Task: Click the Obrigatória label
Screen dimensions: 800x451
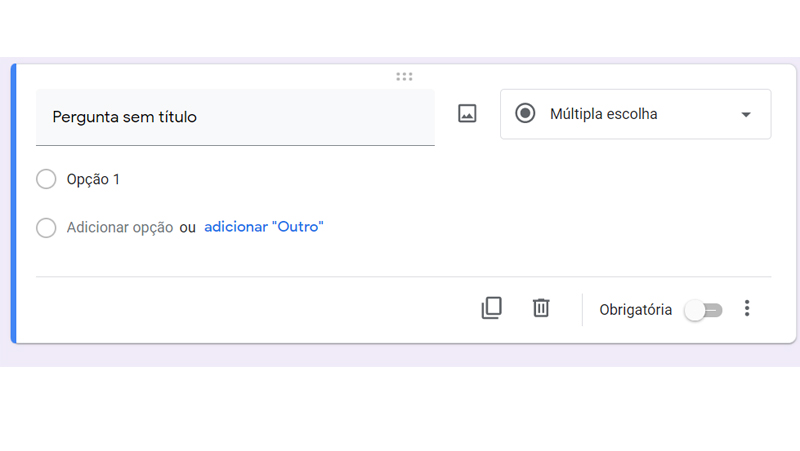Action: pyautogui.click(x=635, y=310)
